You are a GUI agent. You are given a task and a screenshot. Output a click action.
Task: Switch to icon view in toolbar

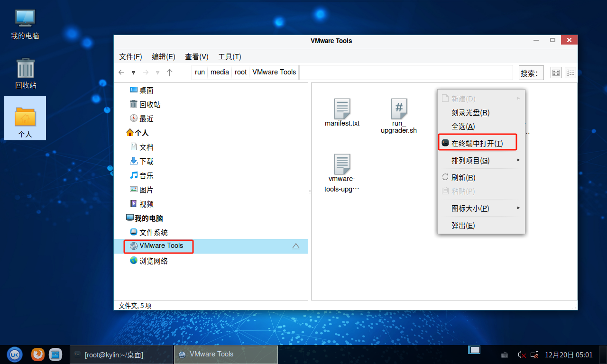[x=556, y=73]
